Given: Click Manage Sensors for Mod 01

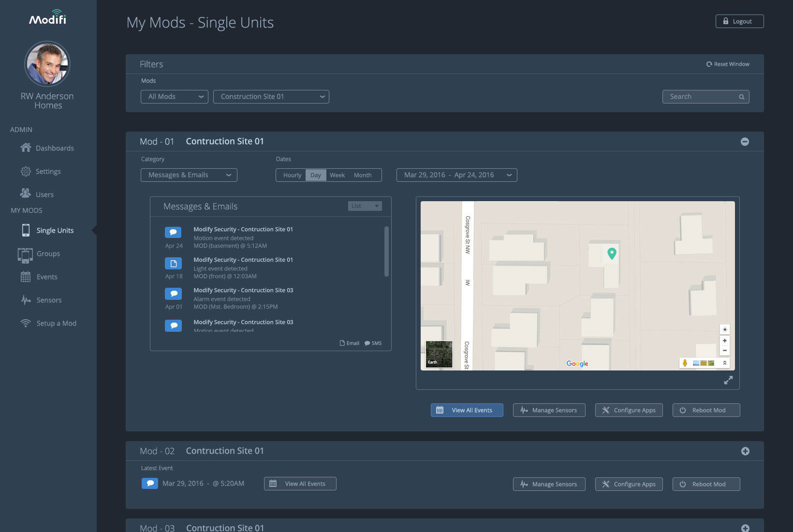Looking at the screenshot, I should tap(549, 410).
